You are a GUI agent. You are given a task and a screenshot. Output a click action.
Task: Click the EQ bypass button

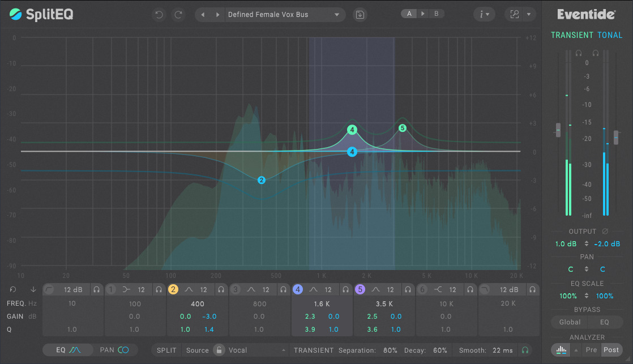click(604, 322)
